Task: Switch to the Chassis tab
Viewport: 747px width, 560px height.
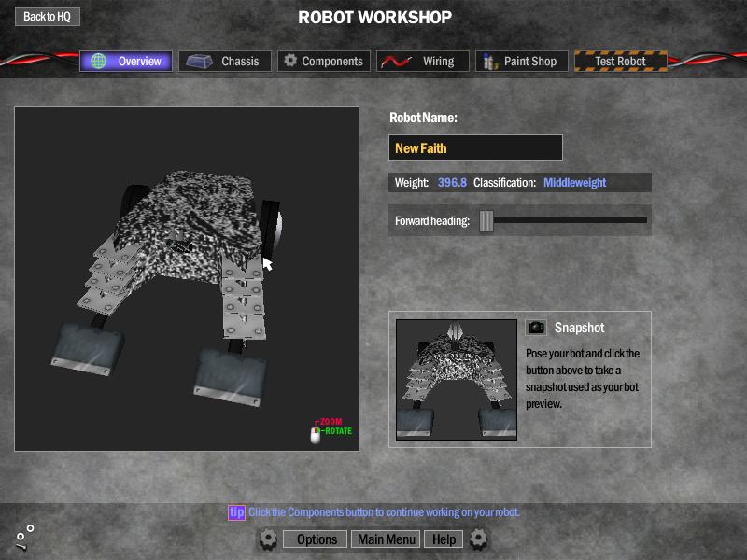Action: [225, 62]
